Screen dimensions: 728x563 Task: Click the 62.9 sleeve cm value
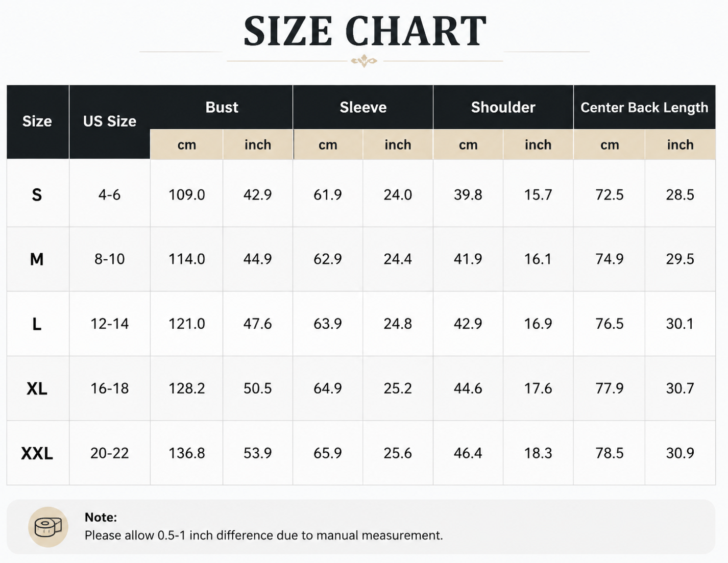[328, 259]
